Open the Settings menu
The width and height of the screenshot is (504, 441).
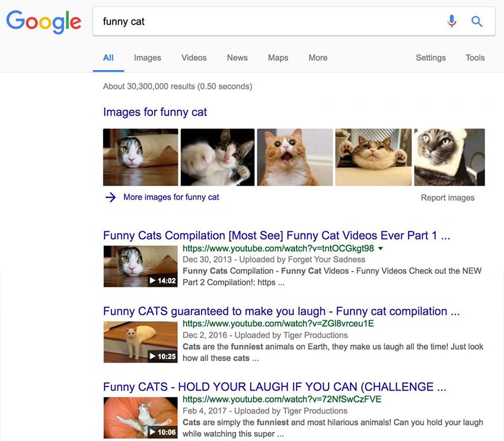click(x=430, y=58)
